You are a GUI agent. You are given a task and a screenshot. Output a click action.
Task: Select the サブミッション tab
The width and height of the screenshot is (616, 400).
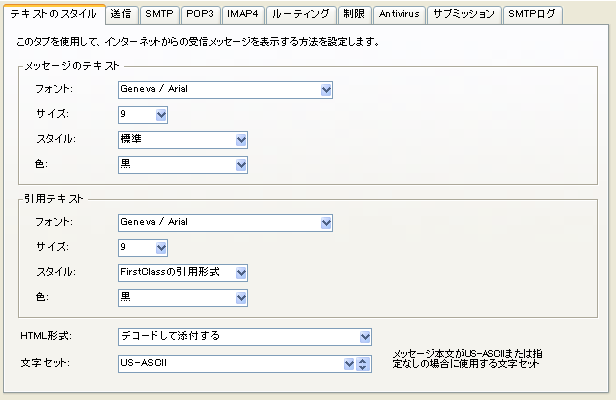click(x=463, y=15)
